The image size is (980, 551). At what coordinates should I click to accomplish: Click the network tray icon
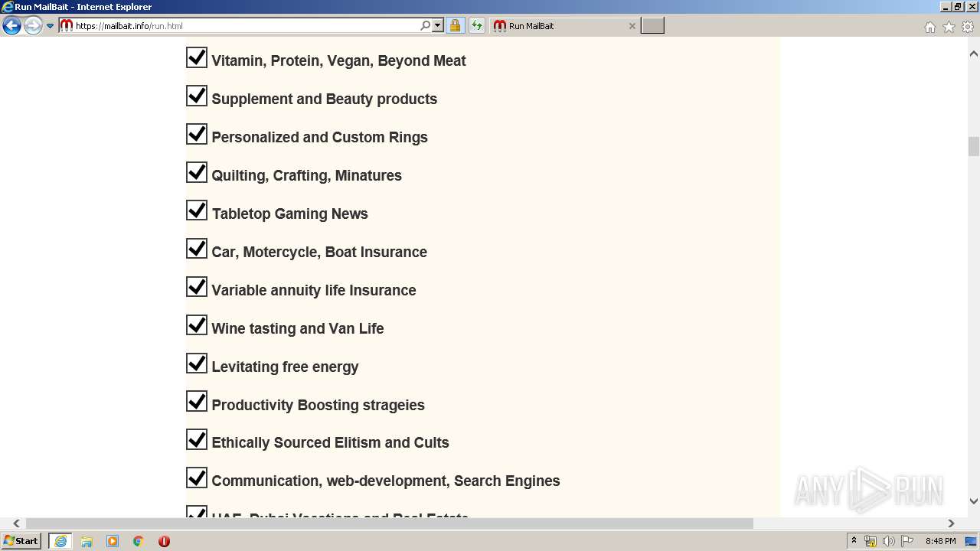(x=871, y=541)
